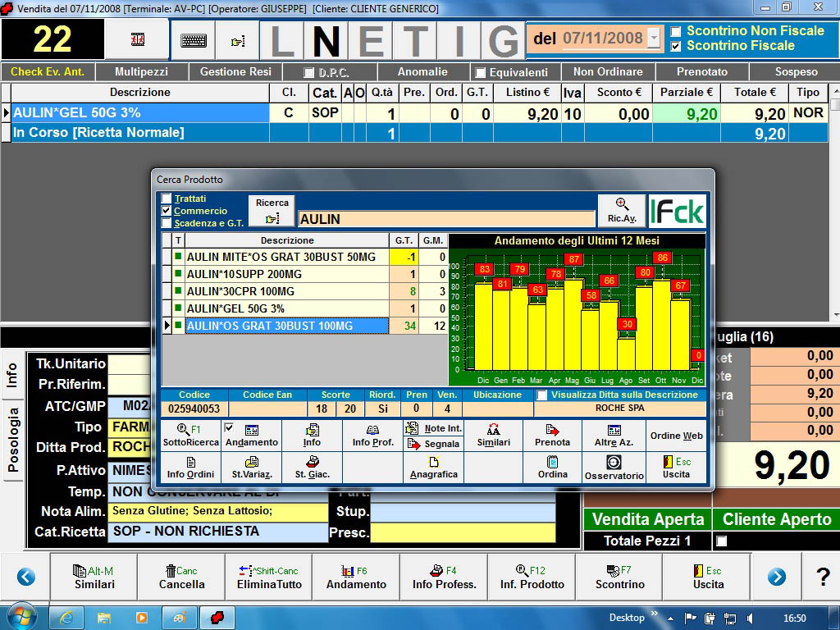Toggle Scontrino Non Fiscale checkbox
Screen dimensions: 840x630
pyautogui.click(x=676, y=31)
